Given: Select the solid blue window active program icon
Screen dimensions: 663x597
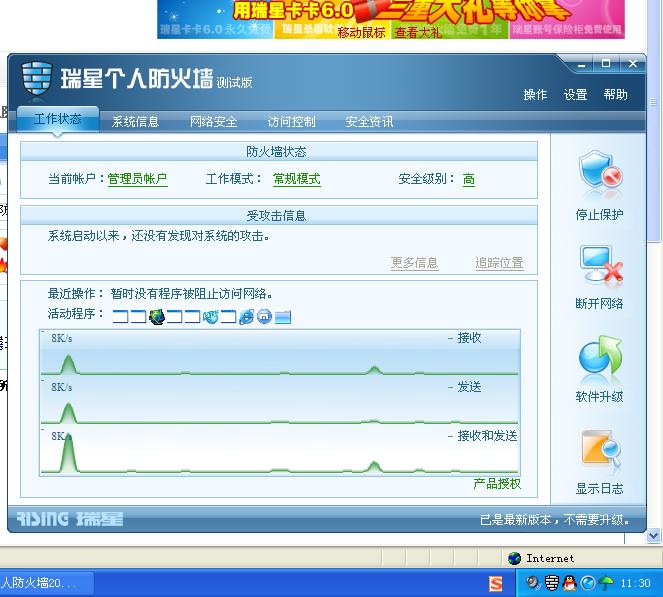Looking at the screenshot, I should coord(282,317).
